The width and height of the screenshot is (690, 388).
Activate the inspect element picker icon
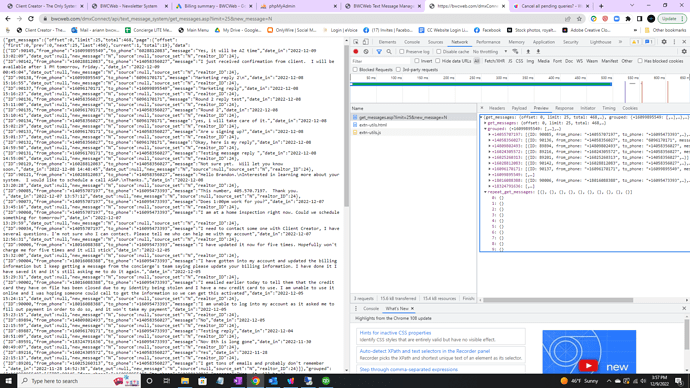[x=356, y=42]
